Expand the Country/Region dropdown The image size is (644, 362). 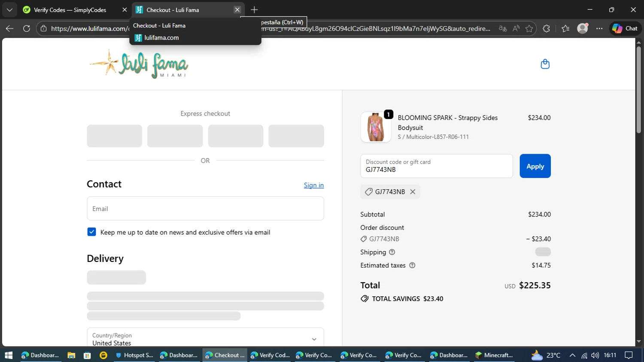click(x=205, y=339)
